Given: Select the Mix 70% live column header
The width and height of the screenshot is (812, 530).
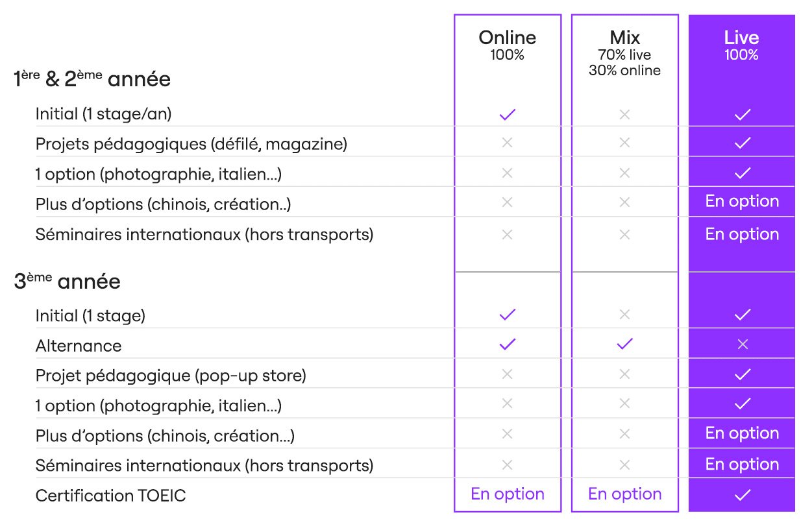Looking at the screenshot, I should (x=624, y=53).
